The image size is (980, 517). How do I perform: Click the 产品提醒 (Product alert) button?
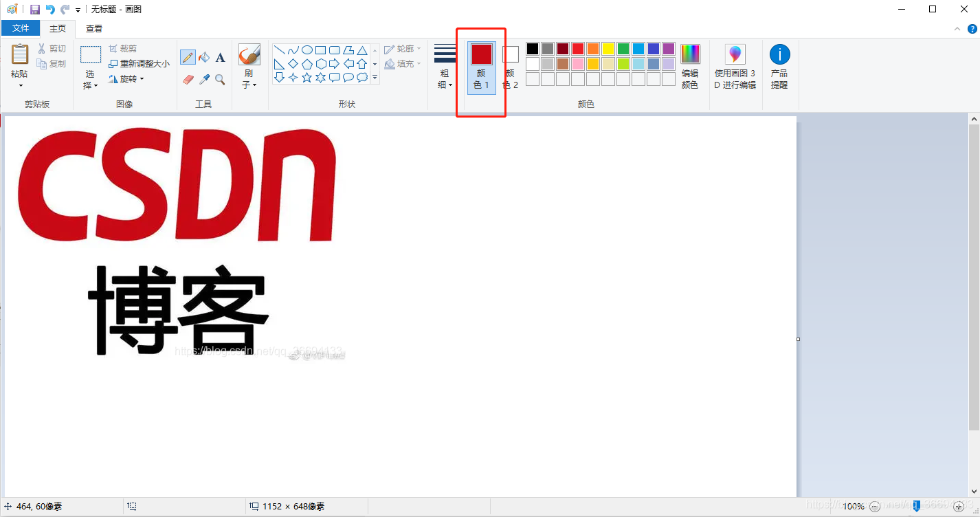(x=779, y=67)
